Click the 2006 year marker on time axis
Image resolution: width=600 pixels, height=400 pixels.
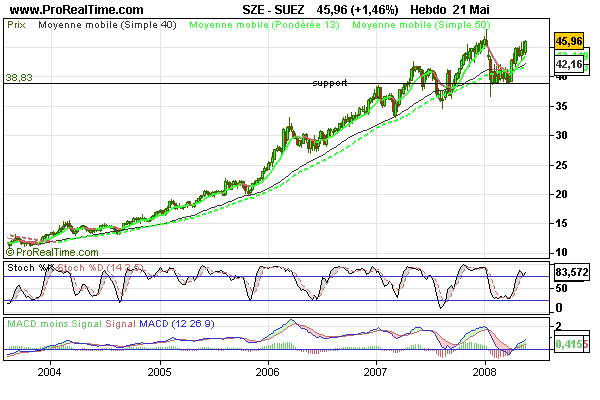click(266, 371)
